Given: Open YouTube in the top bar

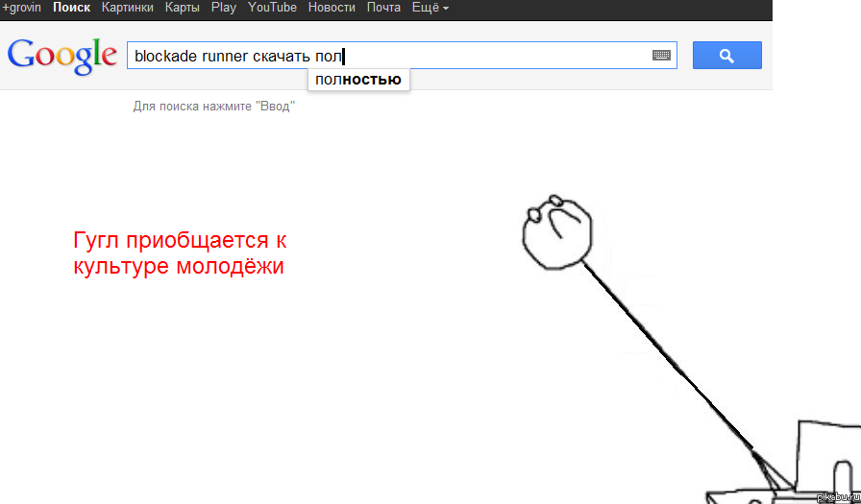Looking at the screenshot, I should point(272,8).
